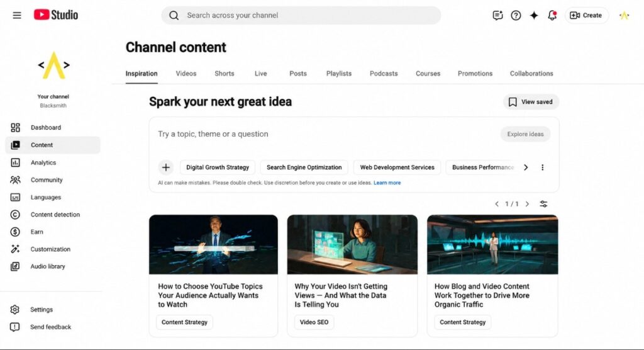Click the Explore ideas button
The height and width of the screenshot is (350, 644).
(x=525, y=134)
